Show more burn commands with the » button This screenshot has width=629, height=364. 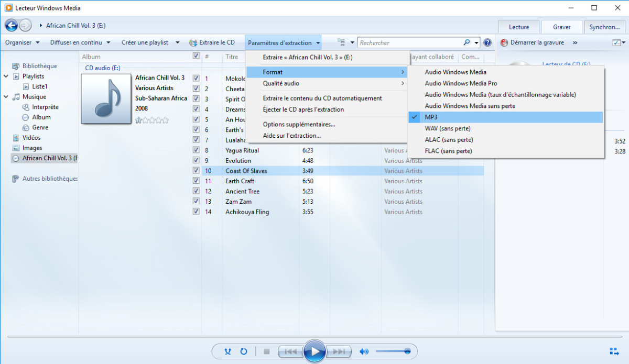click(575, 42)
